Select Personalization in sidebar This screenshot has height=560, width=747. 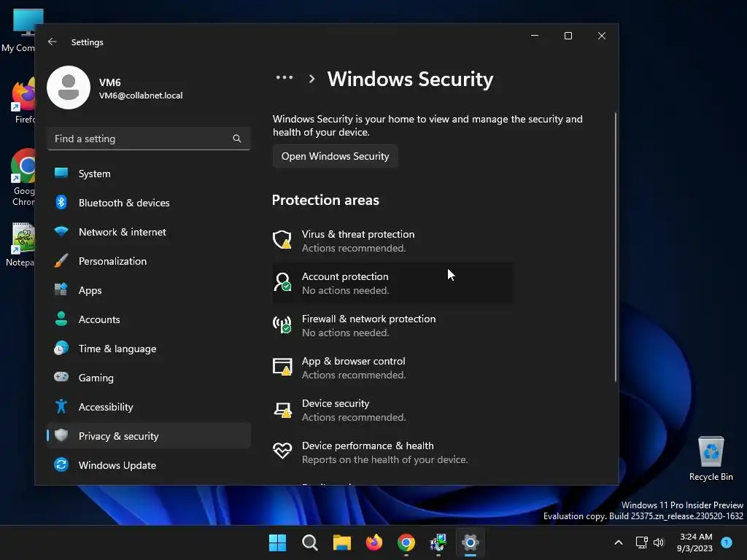click(x=149, y=261)
